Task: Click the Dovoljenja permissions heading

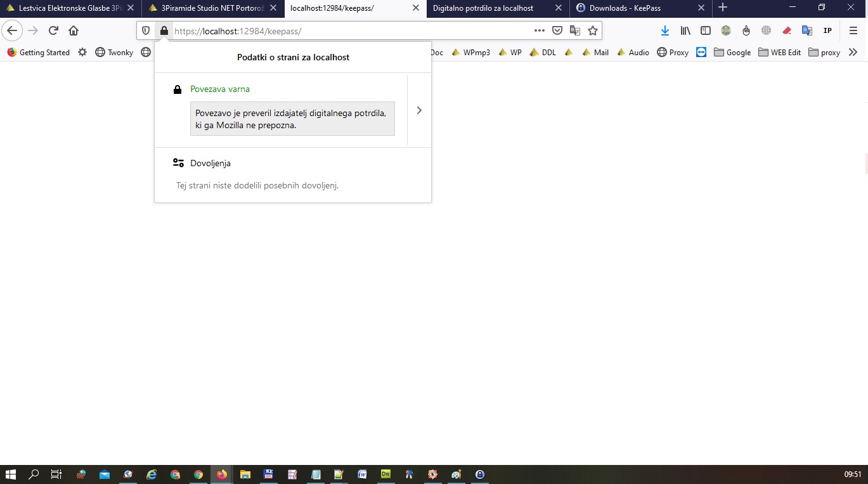Action: [x=211, y=163]
